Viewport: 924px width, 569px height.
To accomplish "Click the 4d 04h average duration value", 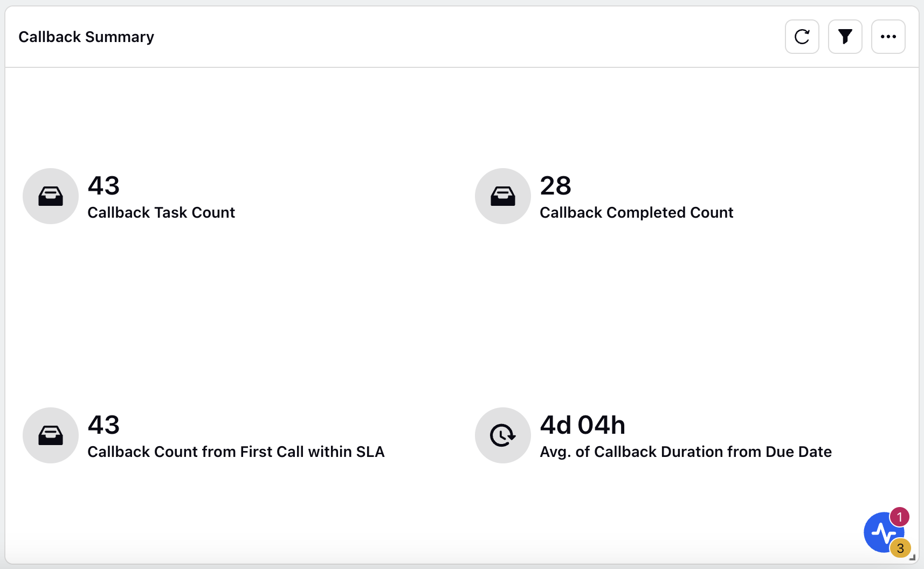I will click(582, 425).
